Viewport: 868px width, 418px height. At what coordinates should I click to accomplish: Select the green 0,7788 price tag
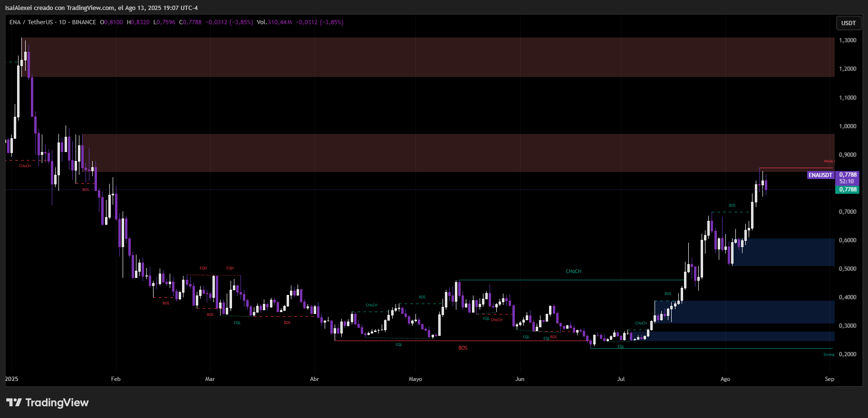[x=847, y=190]
